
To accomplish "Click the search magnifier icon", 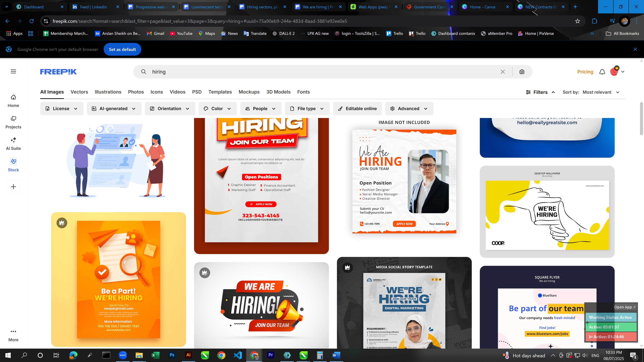I will pos(144,72).
